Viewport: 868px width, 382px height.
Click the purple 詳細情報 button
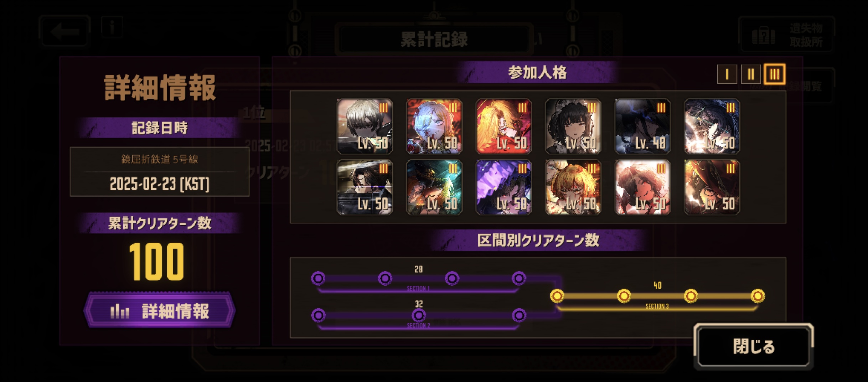[159, 311]
